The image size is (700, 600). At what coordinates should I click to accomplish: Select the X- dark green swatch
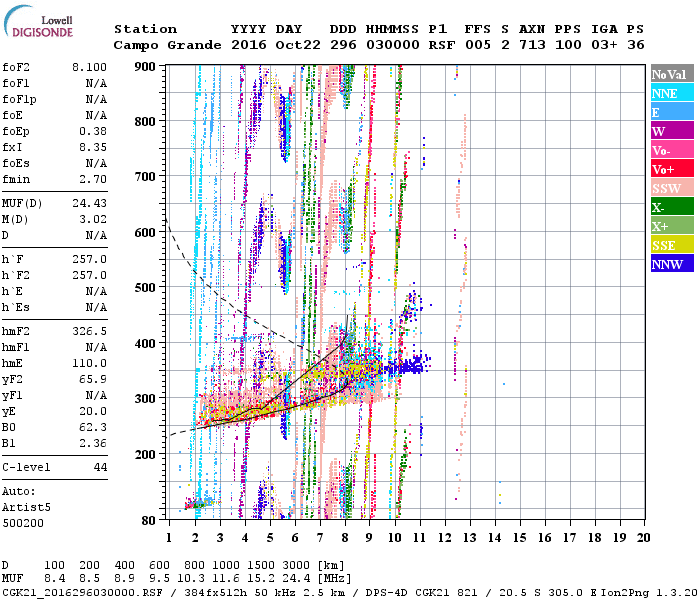pyautogui.click(x=672, y=207)
